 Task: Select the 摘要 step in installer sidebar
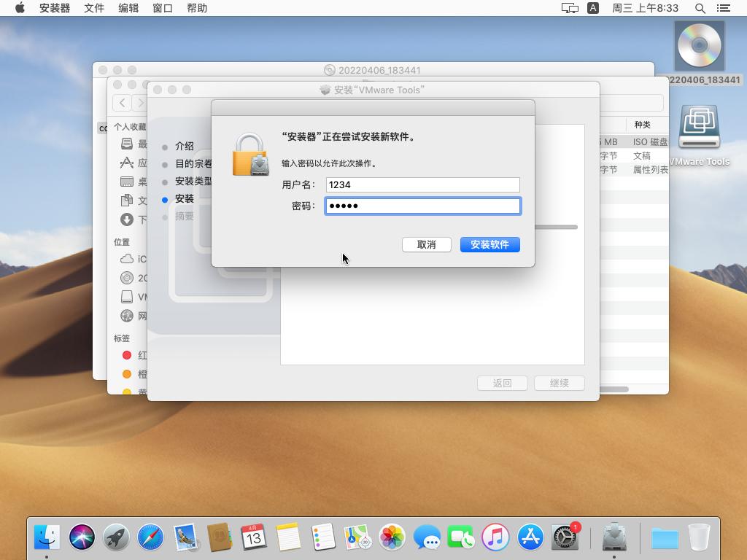(x=184, y=217)
